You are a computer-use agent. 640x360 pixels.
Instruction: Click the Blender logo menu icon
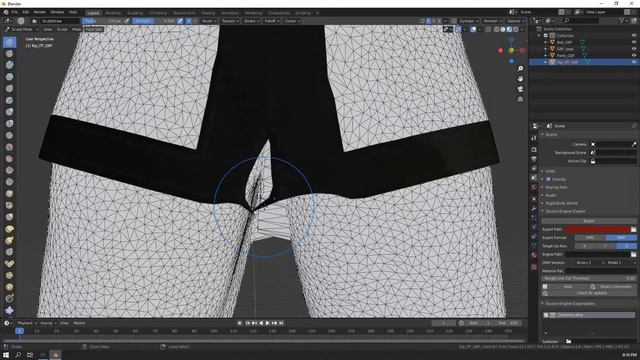click(6, 12)
